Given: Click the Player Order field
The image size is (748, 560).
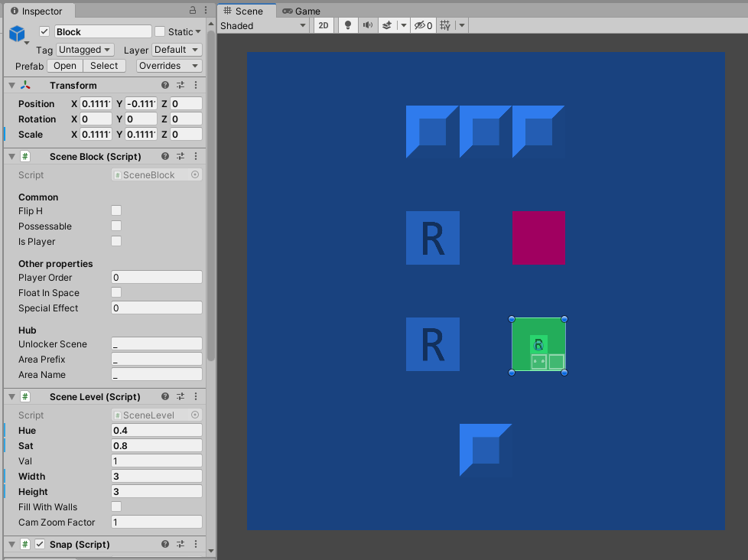Looking at the screenshot, I should click(x=157, y=277).
